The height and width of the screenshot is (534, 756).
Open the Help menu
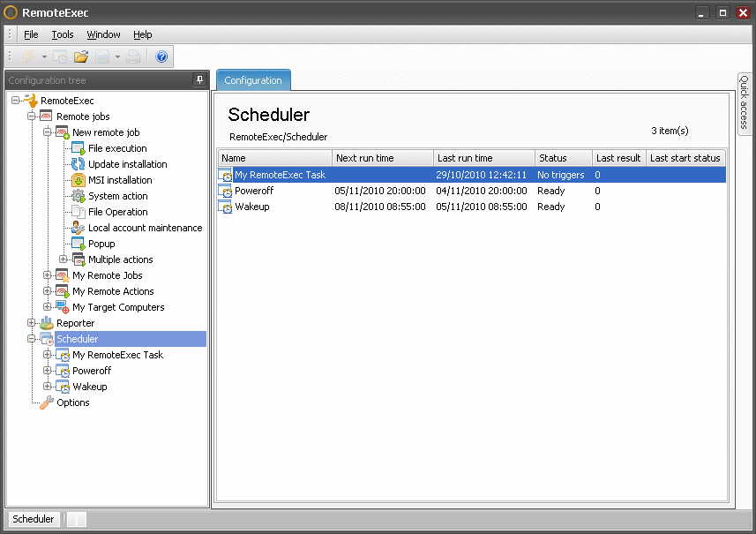coord(143,34)
